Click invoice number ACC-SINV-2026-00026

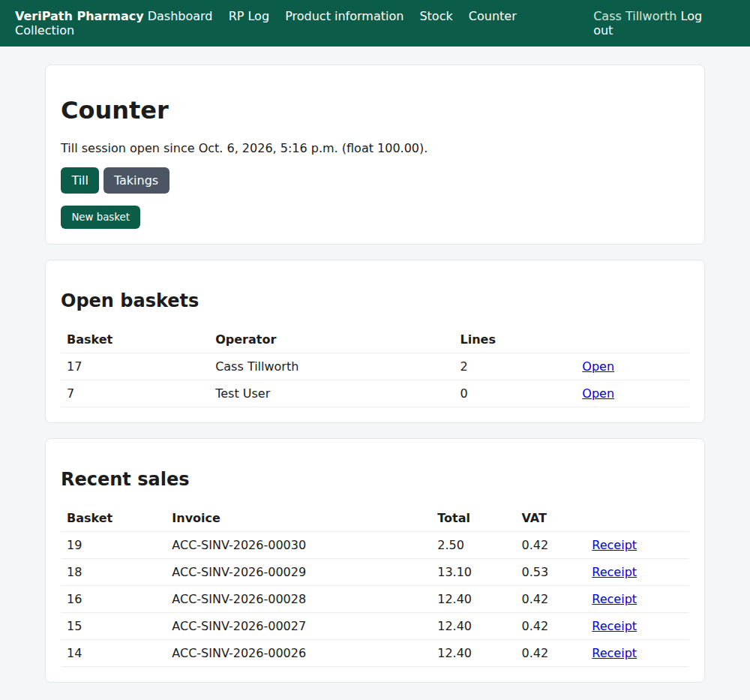[238, 653]
